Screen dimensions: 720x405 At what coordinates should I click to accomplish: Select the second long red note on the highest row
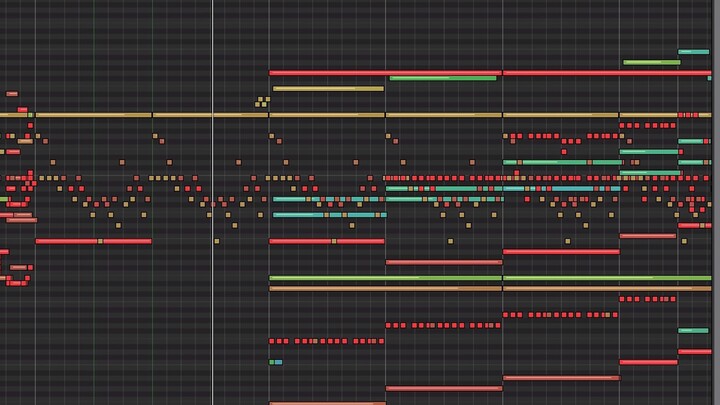[x=607, y=73]
